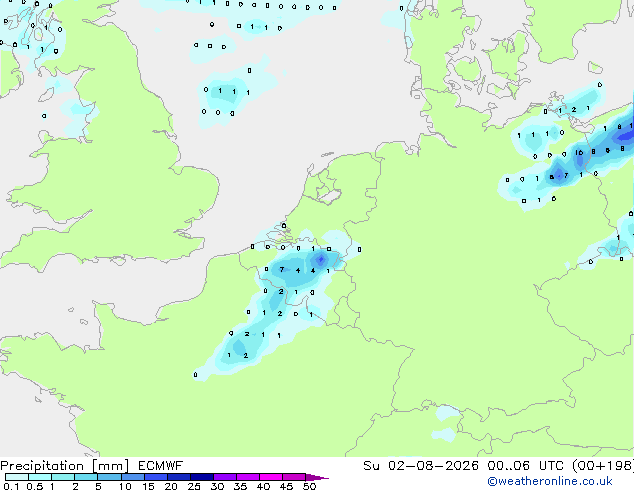Click the 'Precipitation' title word
This screenshot has width=634, height=490.
[x=42, y=466]
